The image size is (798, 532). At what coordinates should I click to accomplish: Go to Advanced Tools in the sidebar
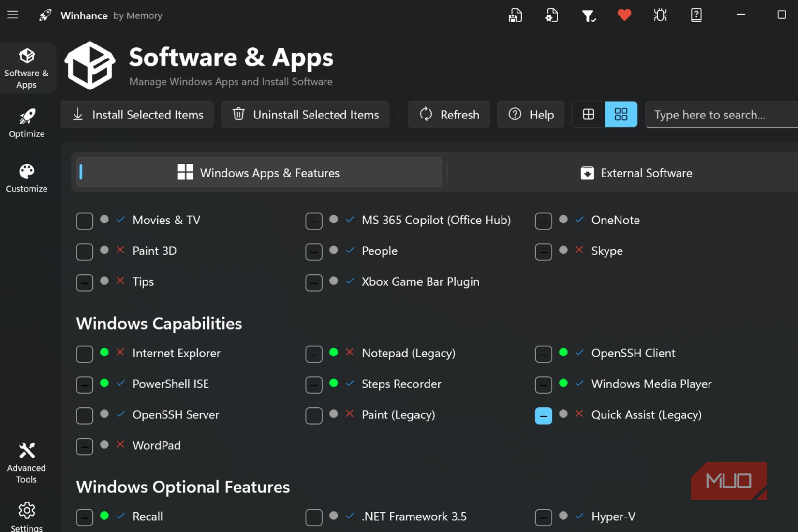(26, 462)
